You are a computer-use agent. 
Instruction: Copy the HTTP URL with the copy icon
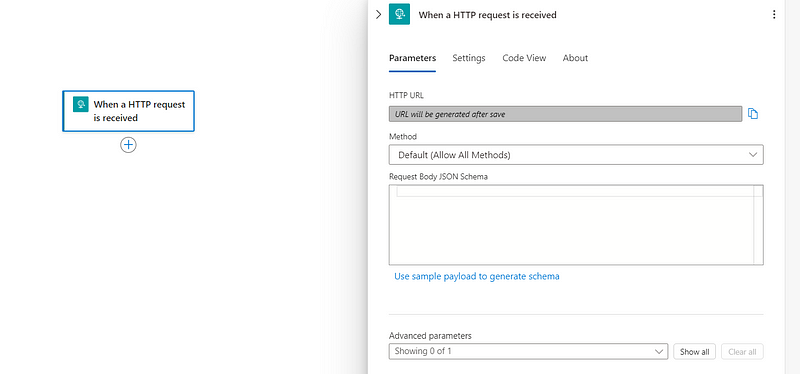point(753,114)
